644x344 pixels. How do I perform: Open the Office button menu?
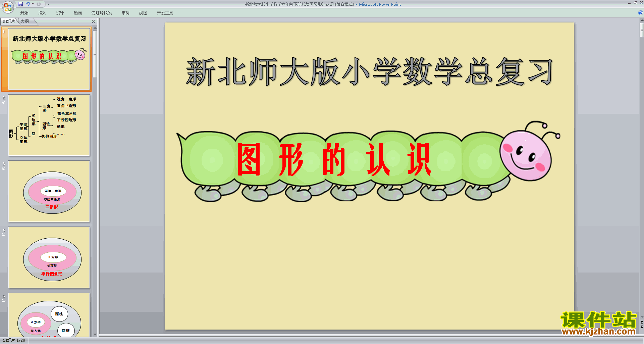[x=7, y=7]
